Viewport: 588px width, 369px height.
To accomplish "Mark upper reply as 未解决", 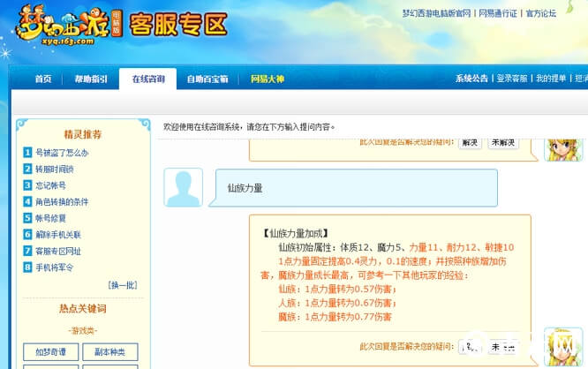I will 503,143.
